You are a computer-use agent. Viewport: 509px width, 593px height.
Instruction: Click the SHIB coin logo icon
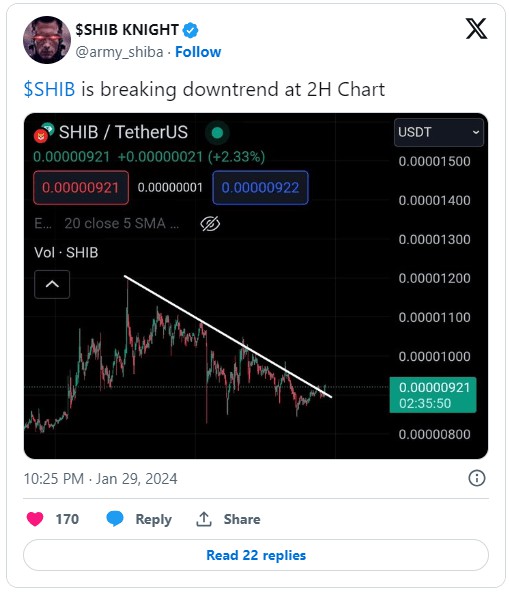click(x=44, y=133)
